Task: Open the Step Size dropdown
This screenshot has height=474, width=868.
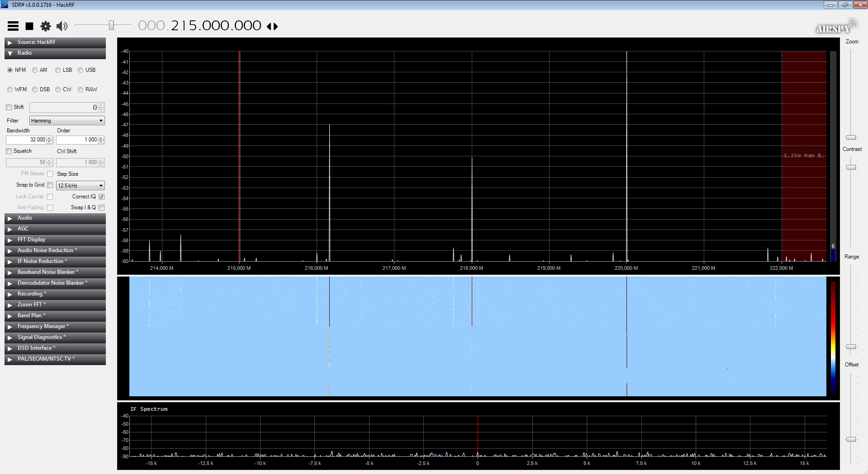Action: coord(81,186)
